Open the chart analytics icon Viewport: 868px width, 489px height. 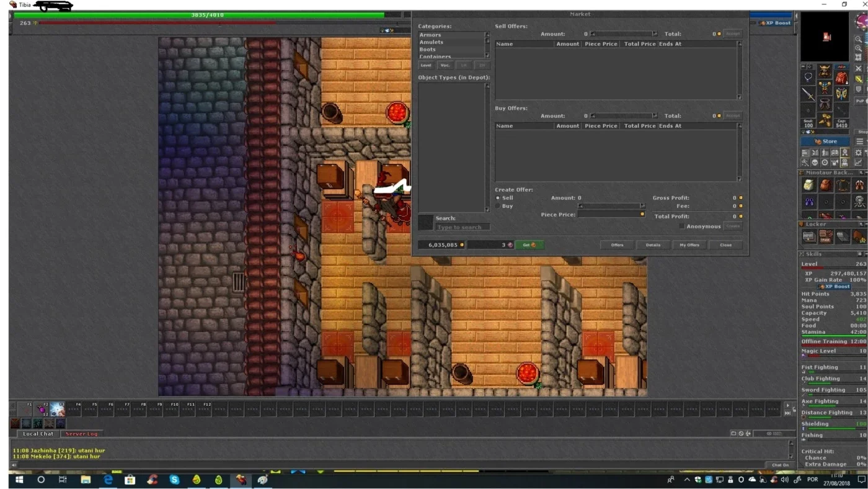[859, 163]
